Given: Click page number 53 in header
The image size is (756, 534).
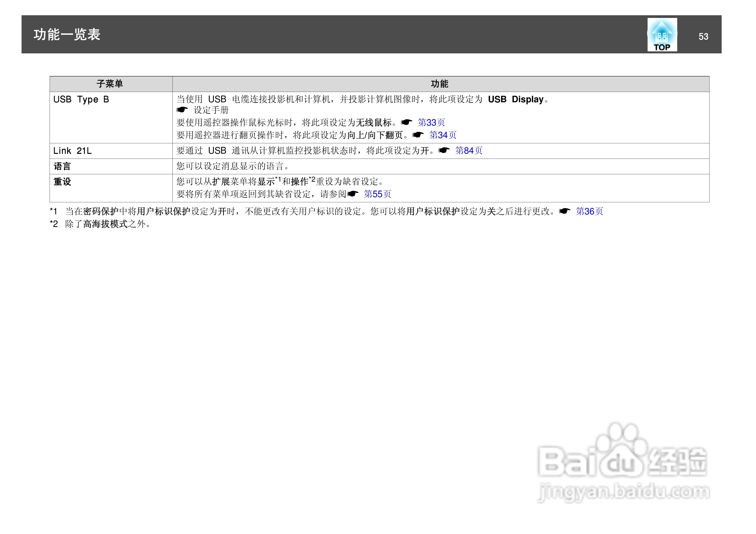Looking at the screenshot, I should (703, 37).
